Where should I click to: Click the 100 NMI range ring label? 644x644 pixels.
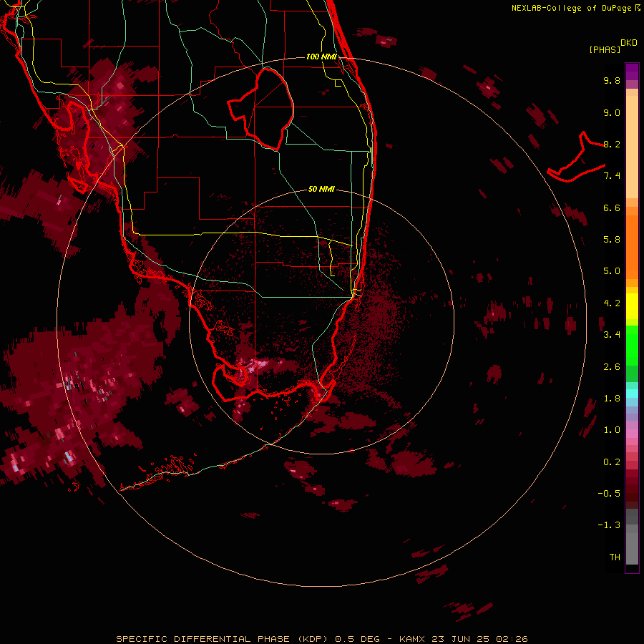click(321, 57)
